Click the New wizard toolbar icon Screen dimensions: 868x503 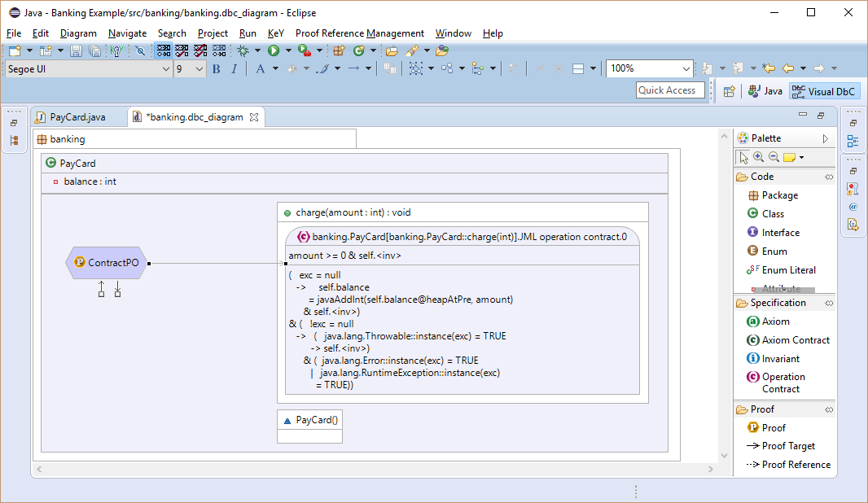(x=15, y=51)
